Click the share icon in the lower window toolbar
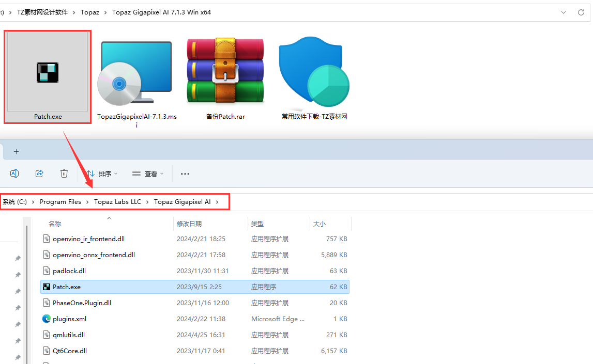The height and width of the screenshot is (364, 593). click(39, 173)
